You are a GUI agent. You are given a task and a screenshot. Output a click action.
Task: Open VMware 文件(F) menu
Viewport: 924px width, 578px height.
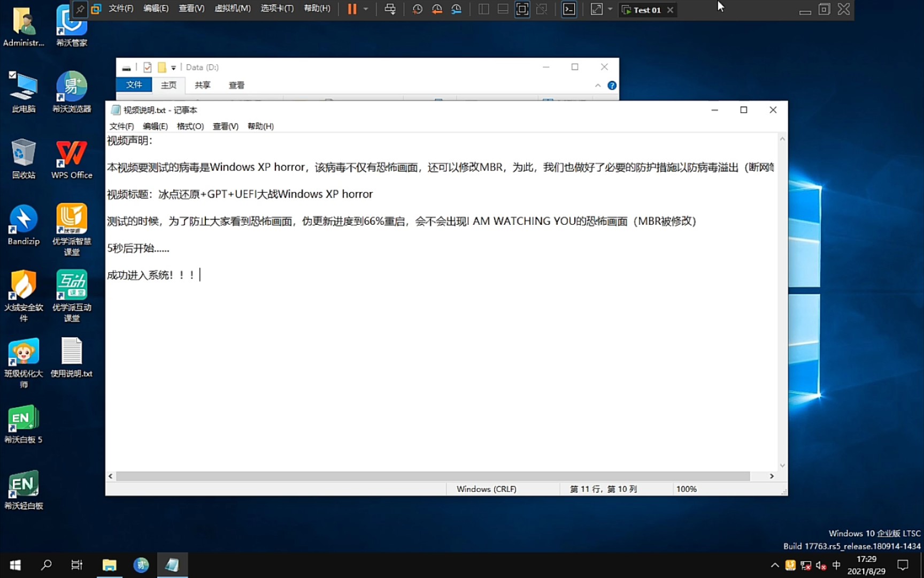pos(121,9)
